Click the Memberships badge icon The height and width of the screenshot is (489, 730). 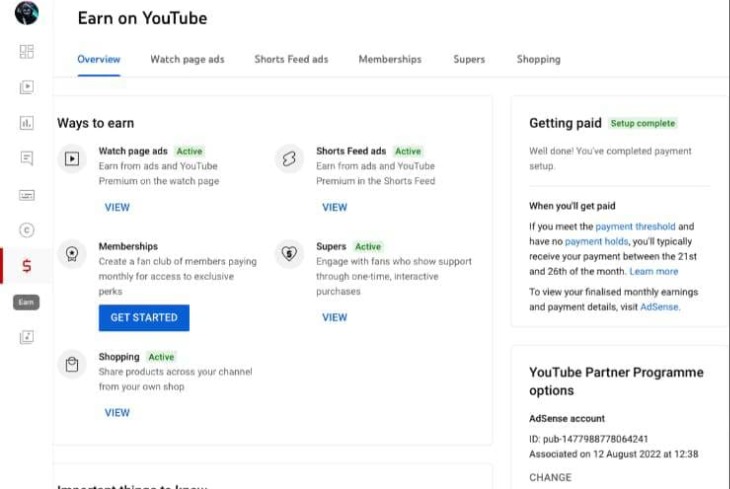coord(72,254)
